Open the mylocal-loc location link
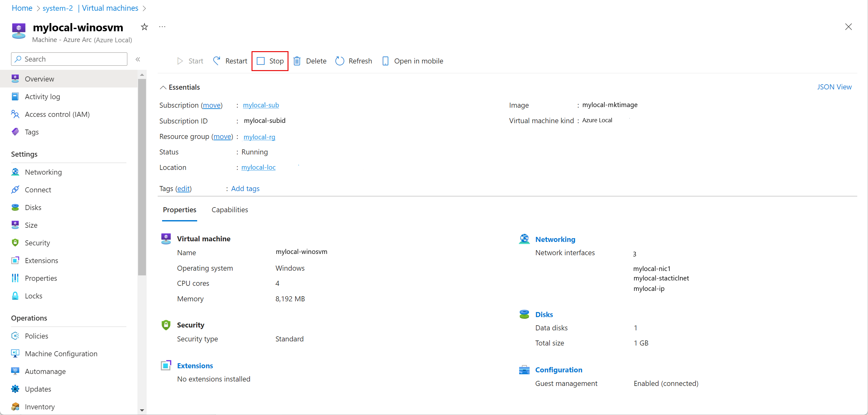 [x=258, y=167]
